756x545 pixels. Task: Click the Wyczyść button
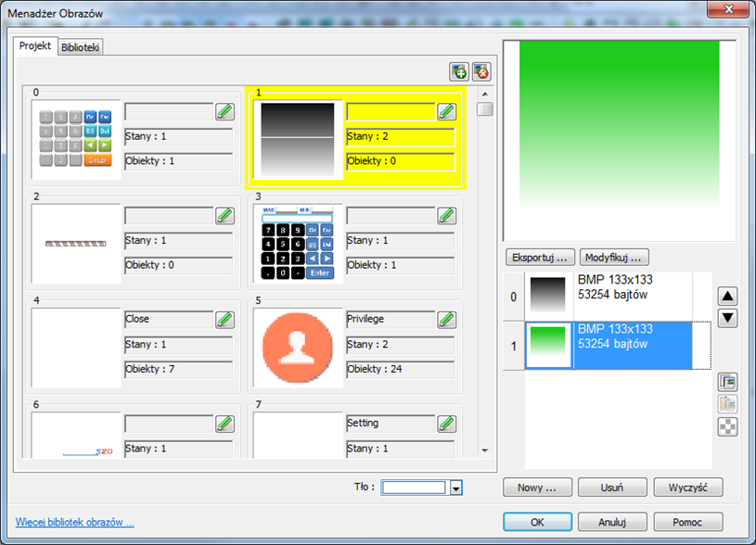tap(688, 488)
